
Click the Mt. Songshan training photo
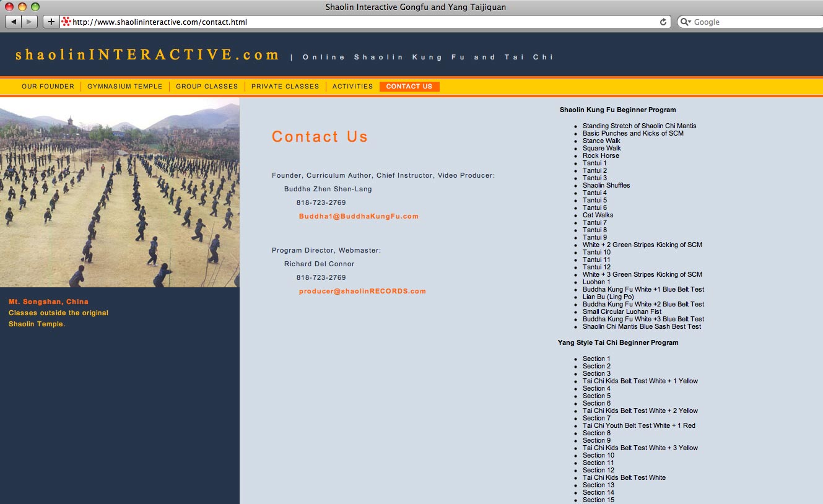click(120, 193)
